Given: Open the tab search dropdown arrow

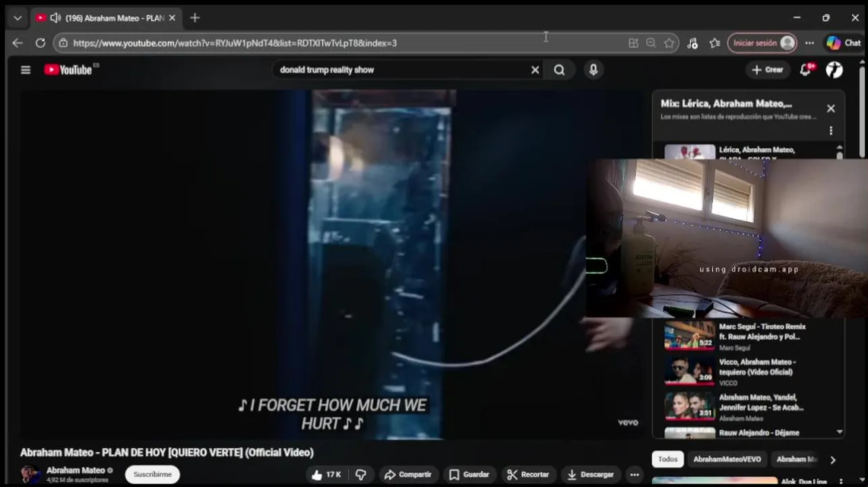Looking at the screenshot, I should click(x=18, y=18).
